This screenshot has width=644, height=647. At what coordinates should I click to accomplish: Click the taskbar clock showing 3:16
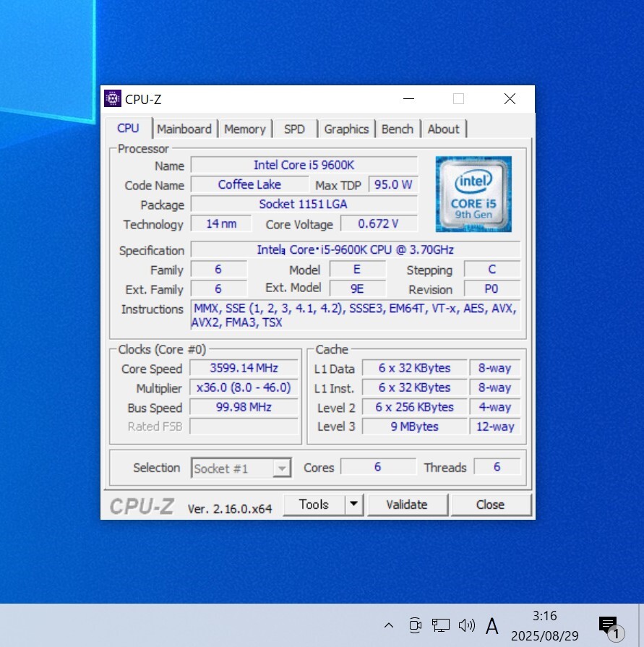(x=544, y=625)
